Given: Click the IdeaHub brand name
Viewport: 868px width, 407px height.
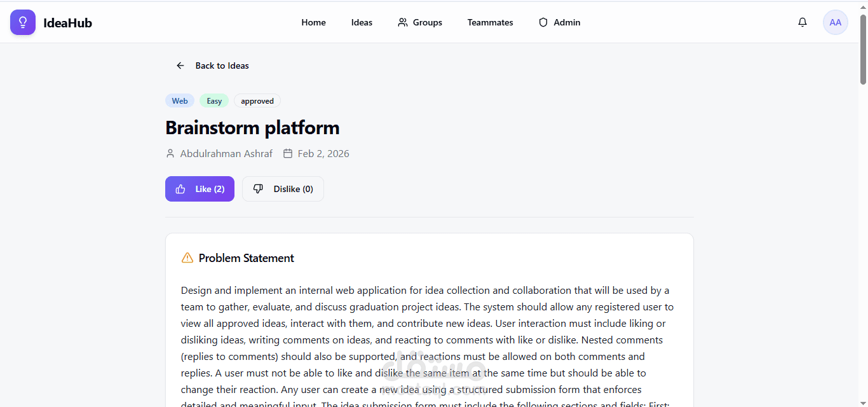Looking at the screenshot, I should [x=67, y=23].
